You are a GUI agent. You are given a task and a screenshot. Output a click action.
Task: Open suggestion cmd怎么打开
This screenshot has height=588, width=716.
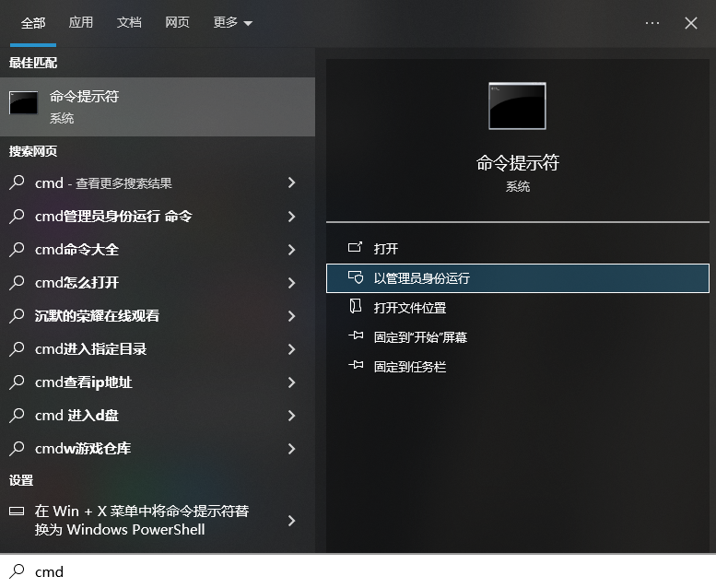click(158, 282)
